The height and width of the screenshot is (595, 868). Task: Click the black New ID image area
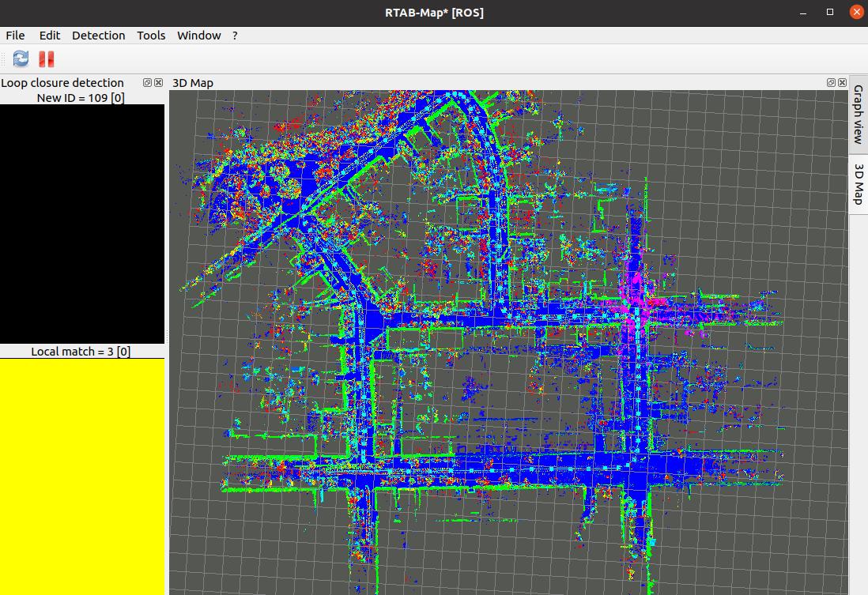tap(82, 224)
